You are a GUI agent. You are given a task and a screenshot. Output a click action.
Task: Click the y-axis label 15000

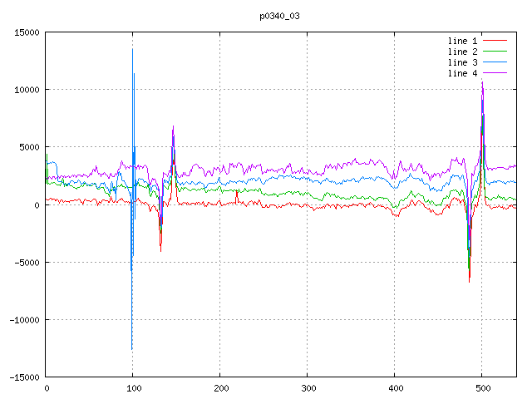coord(27,32)
